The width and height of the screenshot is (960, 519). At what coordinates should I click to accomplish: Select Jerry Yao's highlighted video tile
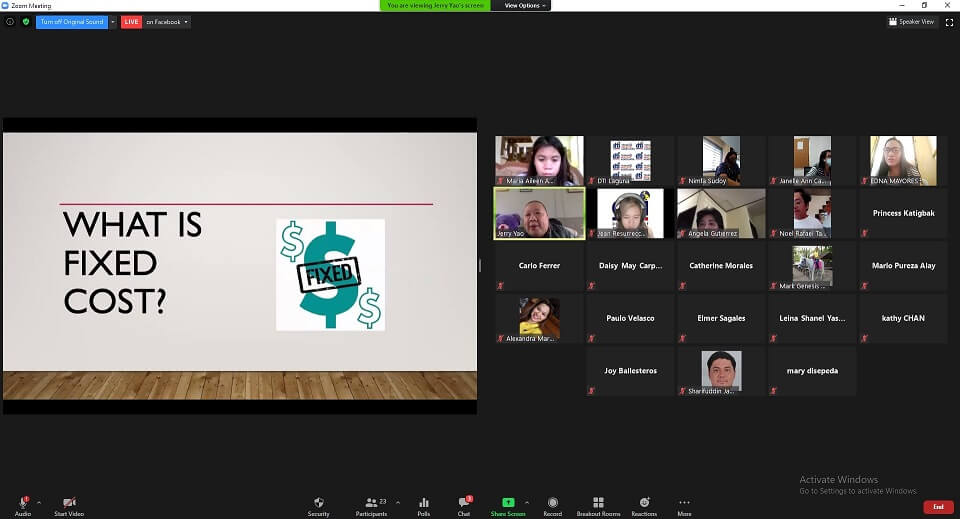click(539, 213)
